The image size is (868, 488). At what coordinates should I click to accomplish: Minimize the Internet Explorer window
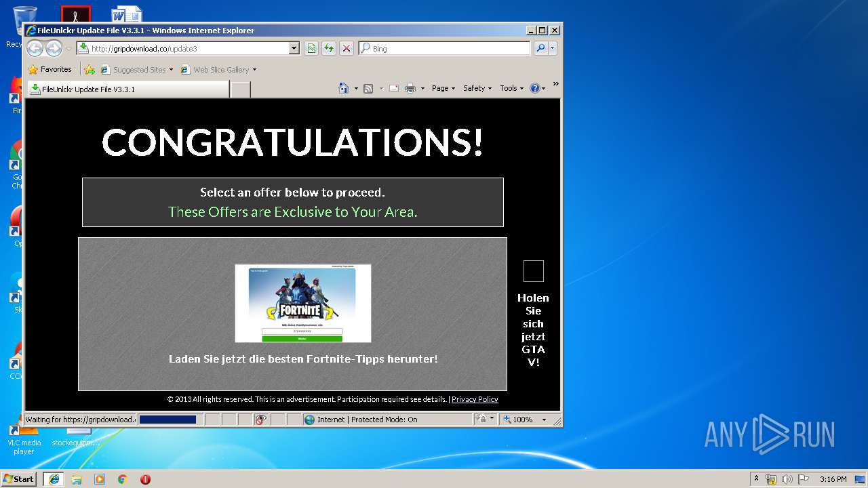531,30
